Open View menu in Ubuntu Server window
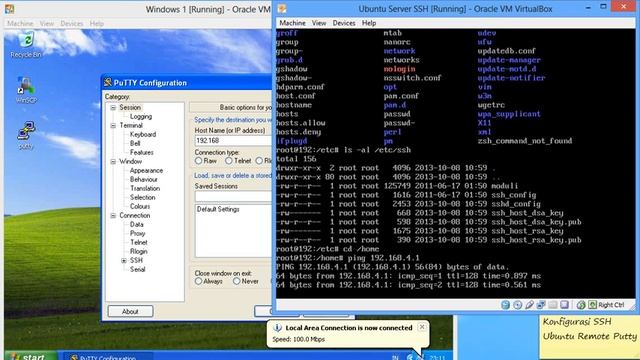The height and width of the screenshot is (360, 640). click(x=319, y=23)
